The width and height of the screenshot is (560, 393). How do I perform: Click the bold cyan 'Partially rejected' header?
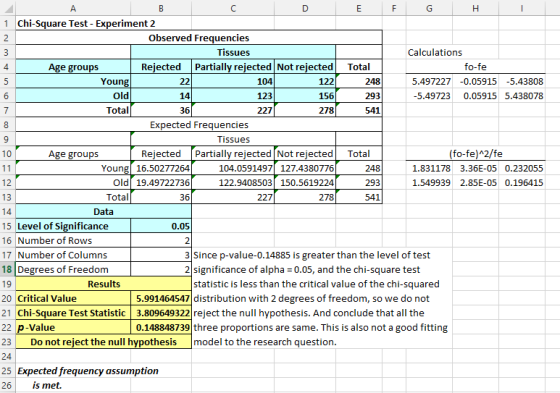pyautogui.click(x=233, y=67)
